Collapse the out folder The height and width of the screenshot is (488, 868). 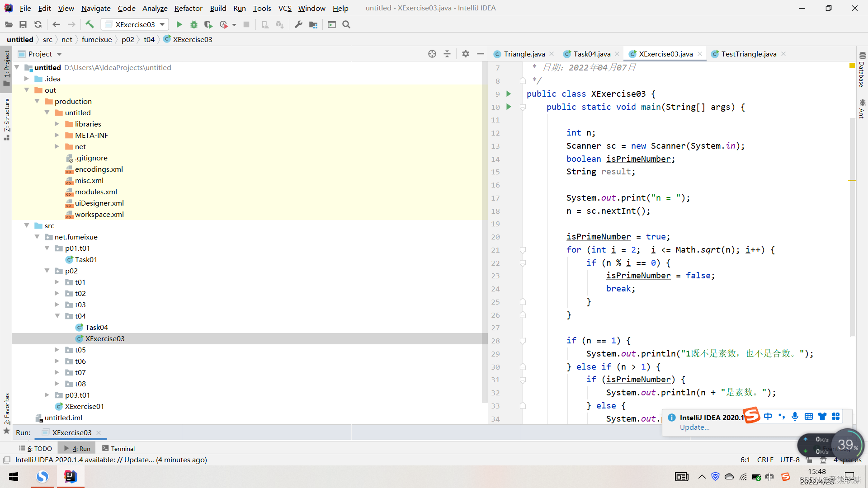pos(27,90)
